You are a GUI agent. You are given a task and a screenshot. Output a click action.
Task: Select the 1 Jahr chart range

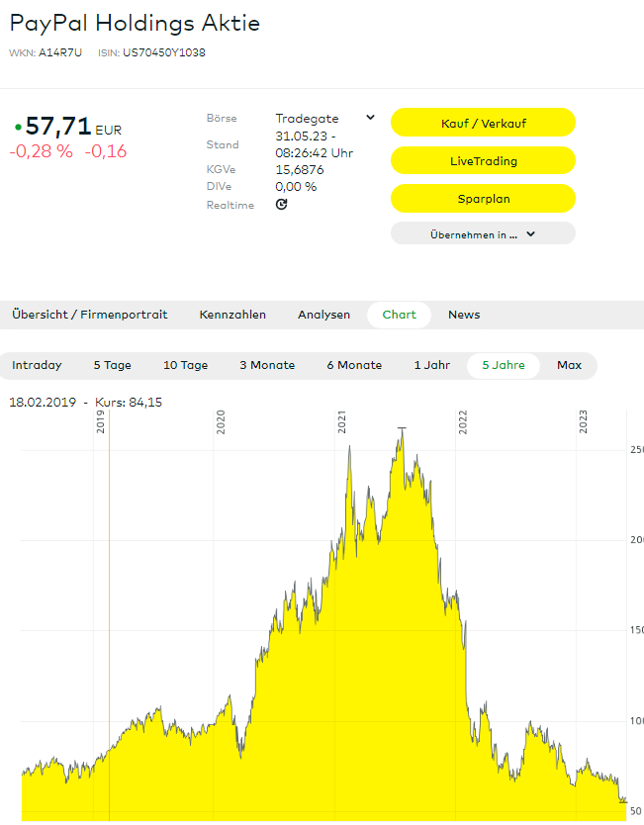[431, 365]
